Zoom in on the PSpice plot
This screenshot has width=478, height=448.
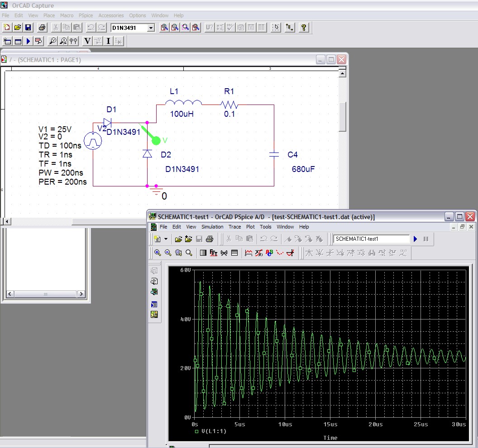158,253
